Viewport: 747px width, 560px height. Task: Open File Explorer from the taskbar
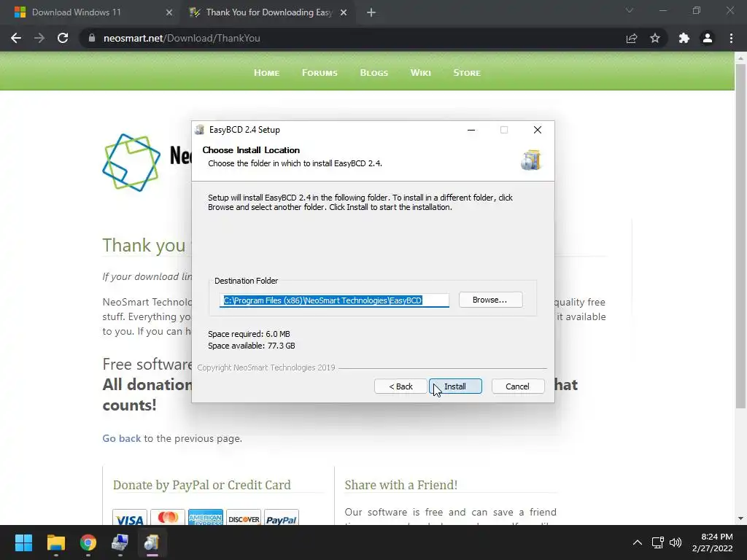pos(55,542)
